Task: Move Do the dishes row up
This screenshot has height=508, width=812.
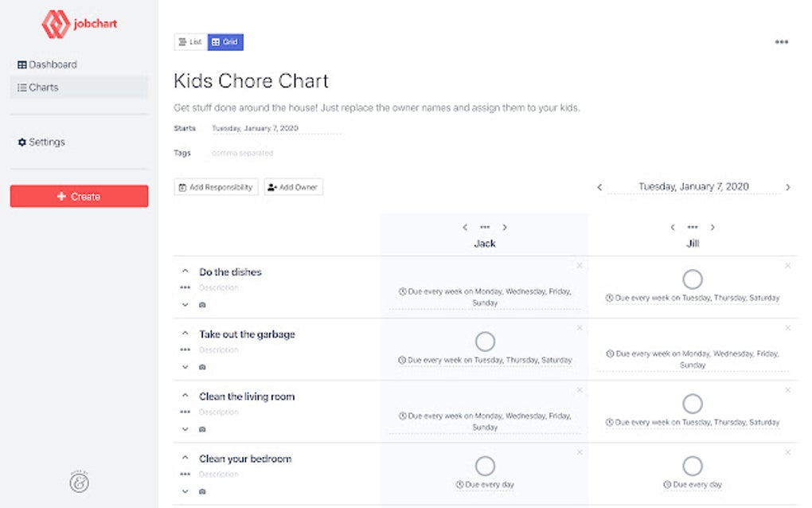Action: pos(185,271)
